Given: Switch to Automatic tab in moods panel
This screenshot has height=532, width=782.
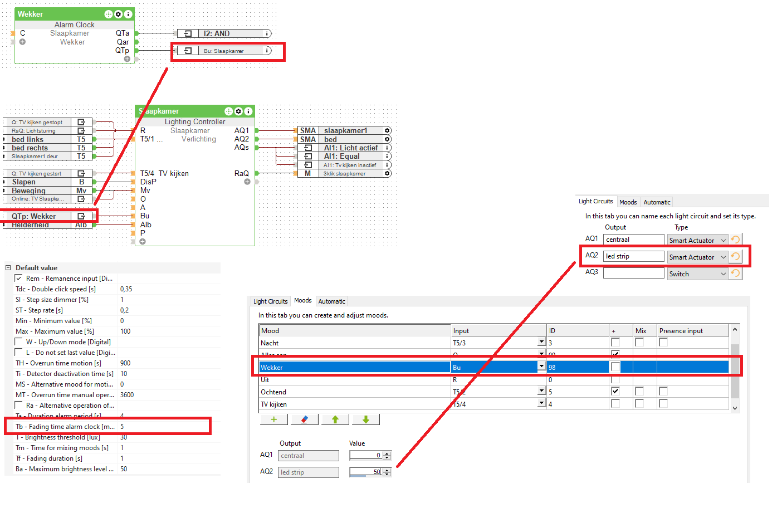Looking at the screenshot, I should 331,301.
